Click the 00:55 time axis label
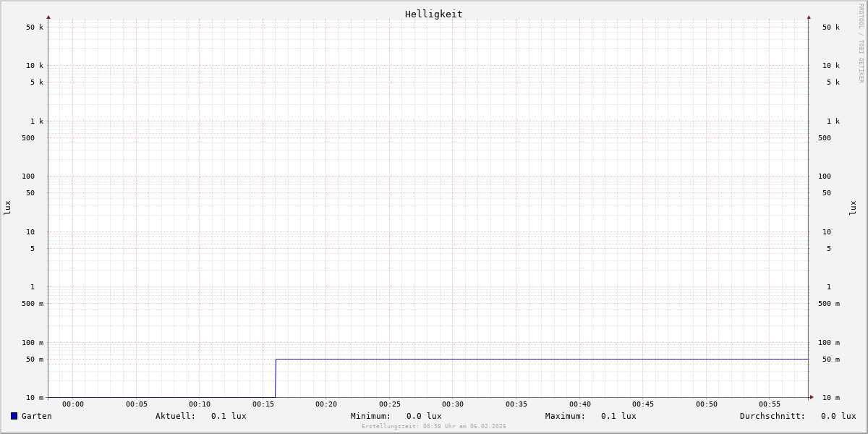This screenshot has width=868, height=434. click(x=770, y=404)
